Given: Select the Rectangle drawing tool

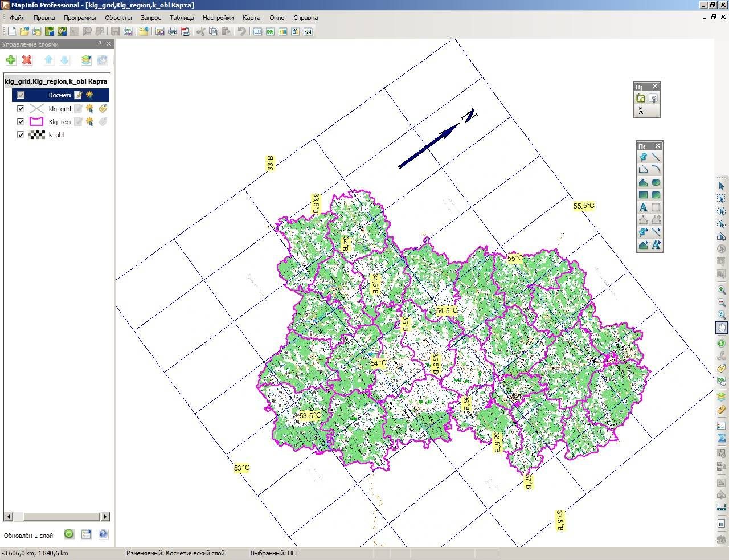Looking at the screenshot, I should [643, 195].
